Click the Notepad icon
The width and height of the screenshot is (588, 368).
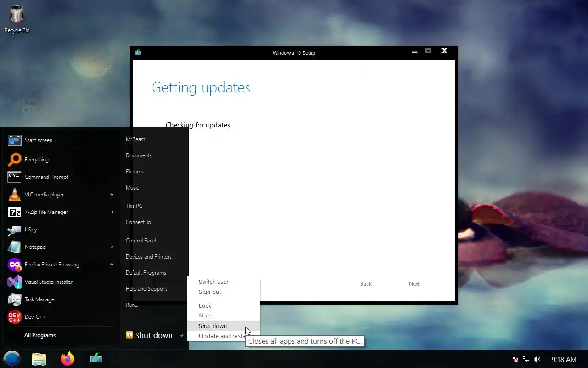(15, 247)
